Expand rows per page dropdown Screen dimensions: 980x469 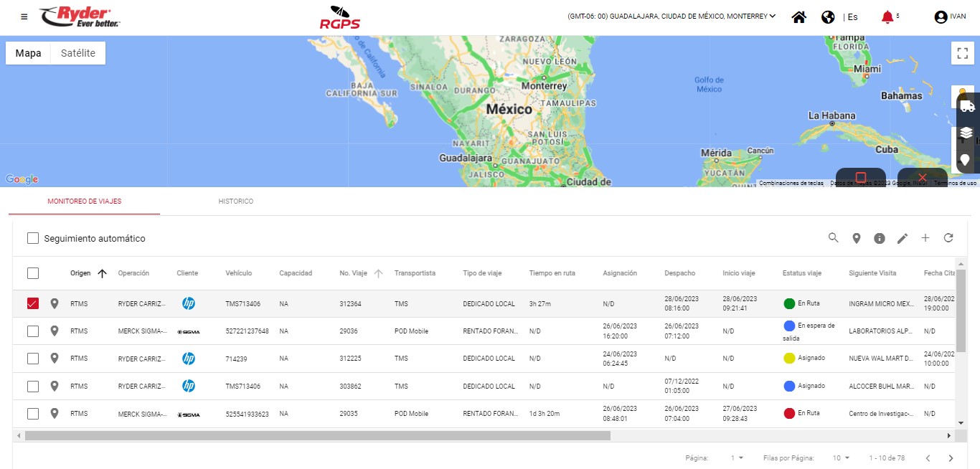point(841,458)
